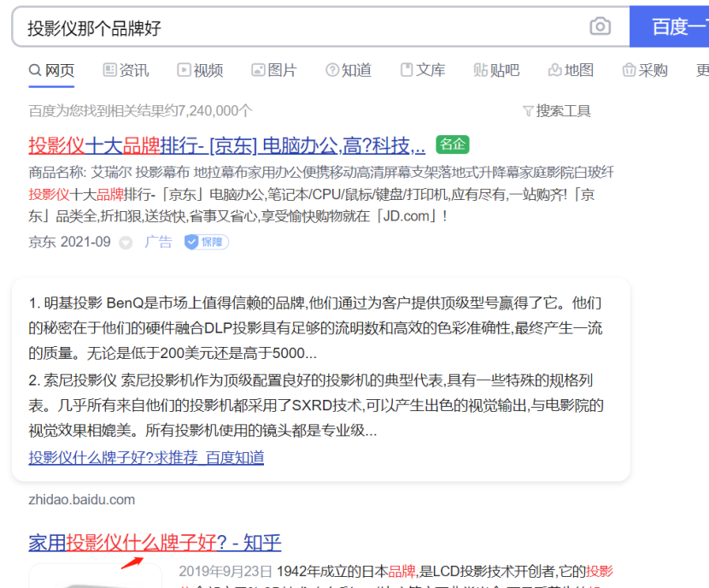Click the 保障 shield badge
Image resolution: width=709 pixels, height=588 pixels.
click(206, 242)
